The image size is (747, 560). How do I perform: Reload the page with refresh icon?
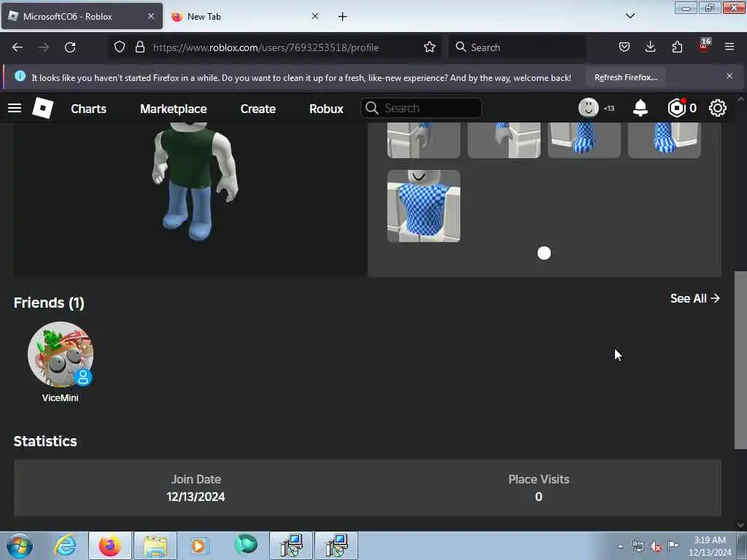(x=70, y=47)
